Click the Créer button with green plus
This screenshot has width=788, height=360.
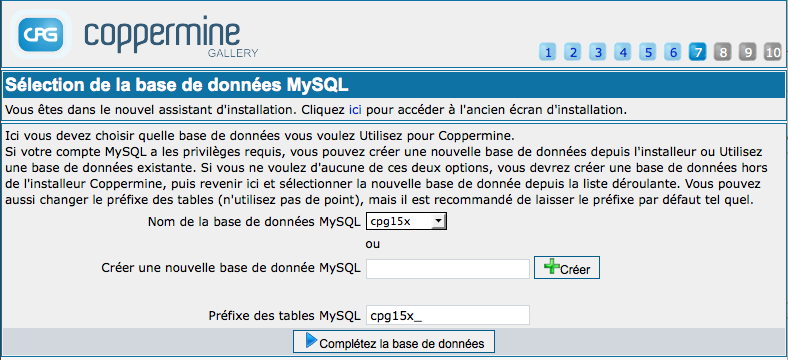click(x=567, y=268)
